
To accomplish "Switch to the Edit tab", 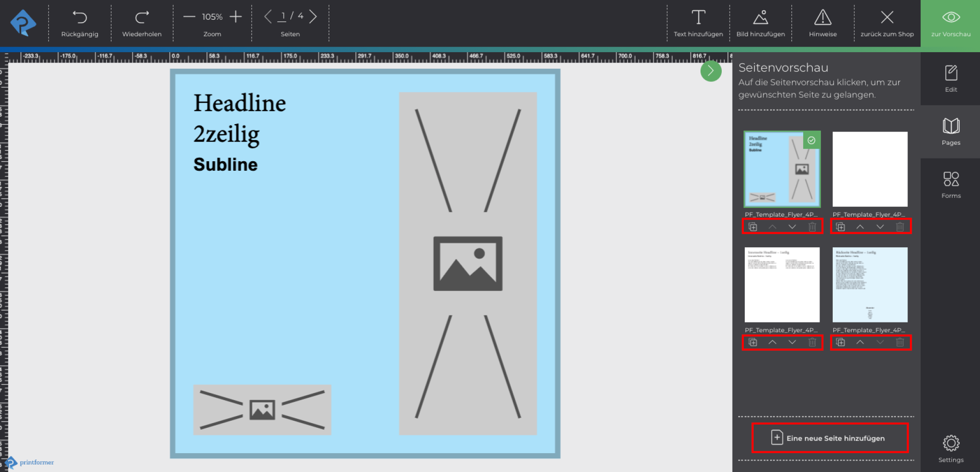I will [950, 79].
